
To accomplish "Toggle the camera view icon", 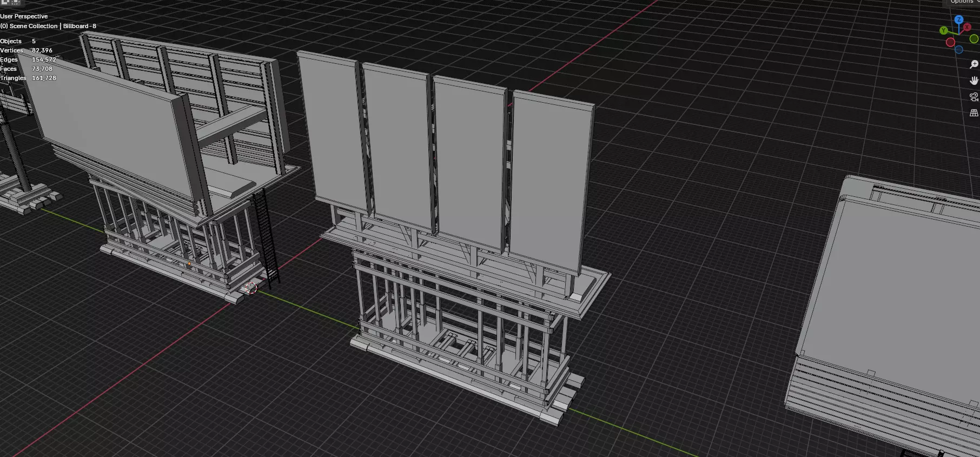I will point(974,97).
